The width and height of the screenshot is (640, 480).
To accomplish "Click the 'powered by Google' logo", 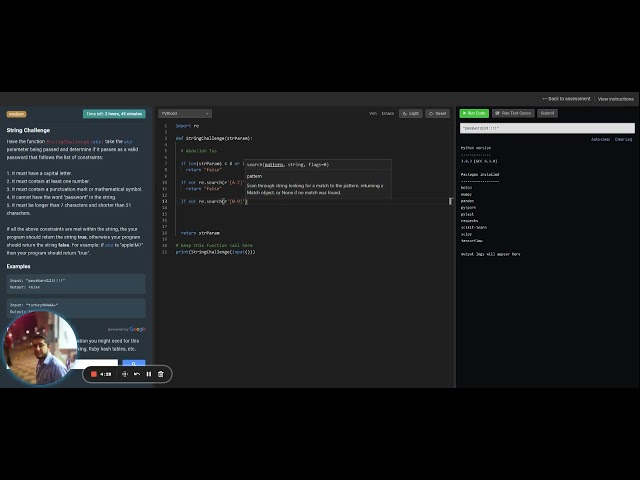I will click(x=127, y=329).
